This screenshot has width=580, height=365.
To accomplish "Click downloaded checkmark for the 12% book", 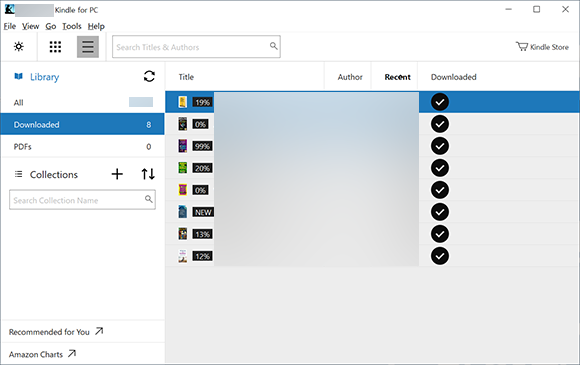I will click(440, 256).
